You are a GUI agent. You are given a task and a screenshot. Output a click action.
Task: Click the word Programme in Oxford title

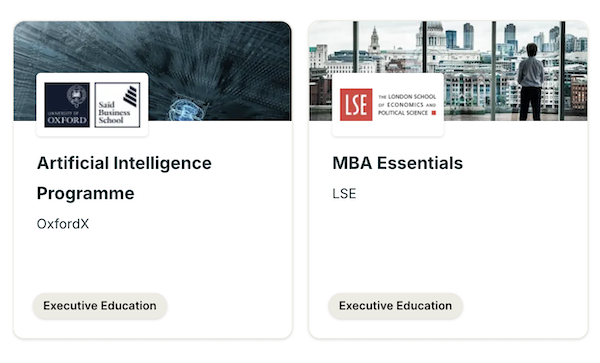coord(86,194)
